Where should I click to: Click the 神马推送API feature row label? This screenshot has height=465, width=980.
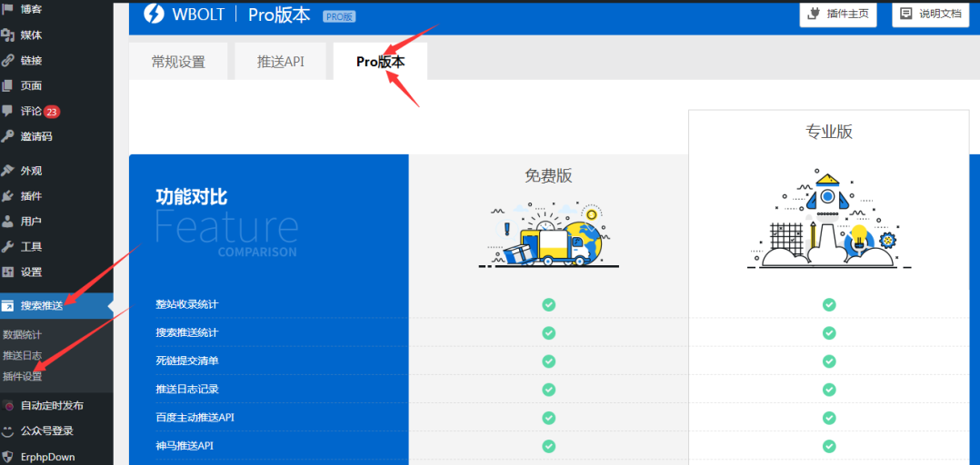(x=186, y=446)
